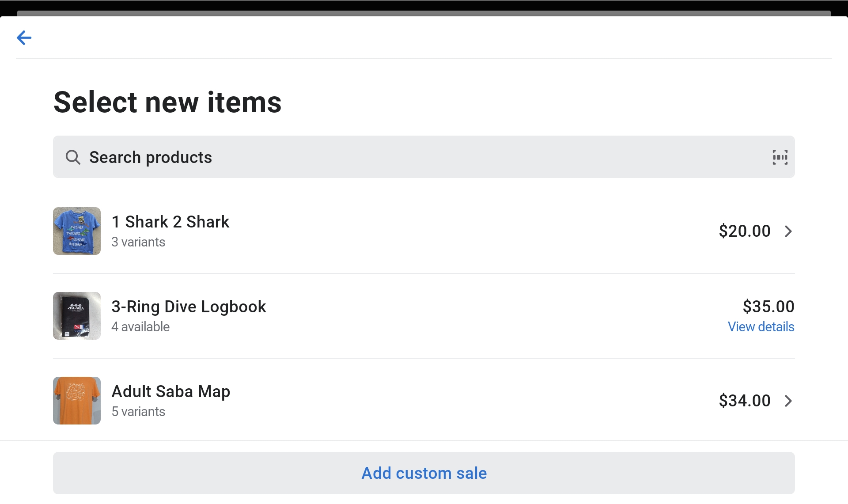This screenshot has width=848, height=504.
Task: Open the 3-Ring Dive Logbook thumbnail
Action: tap(77, 316)
